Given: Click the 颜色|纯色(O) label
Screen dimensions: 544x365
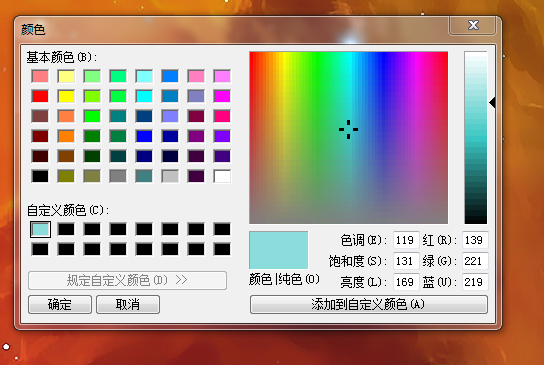Looking at the screenshot, I should pos(284,279).
